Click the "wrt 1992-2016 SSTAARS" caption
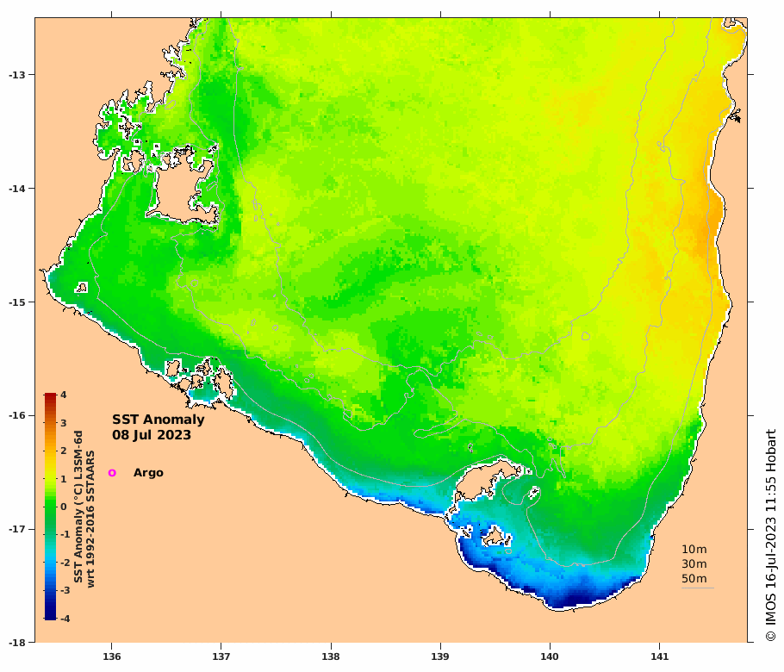Image resolution: width=784 pixels, height=672 pixels. click(x=90, y=519)
